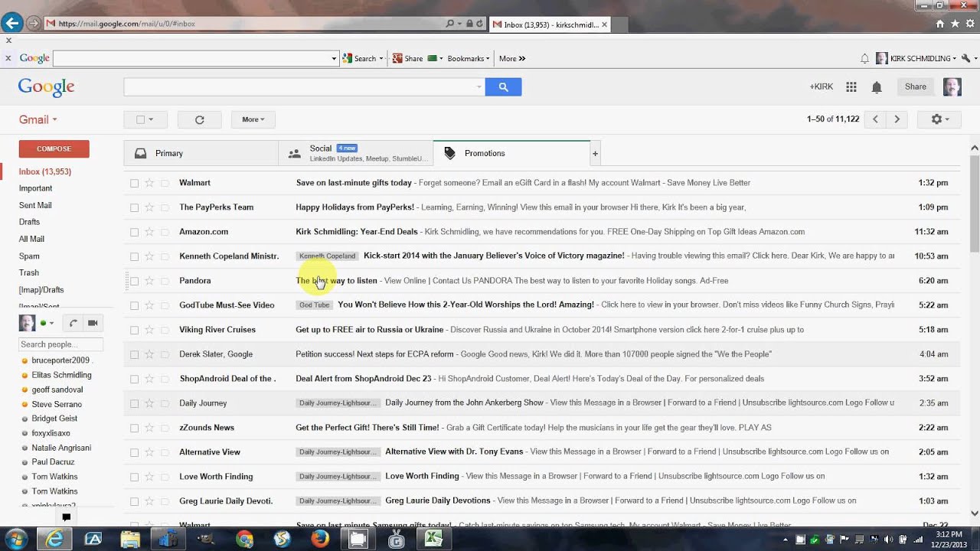Screen dimensions: 980x551
Task: Click the chat video camera icon
Action: click(93, 323)
